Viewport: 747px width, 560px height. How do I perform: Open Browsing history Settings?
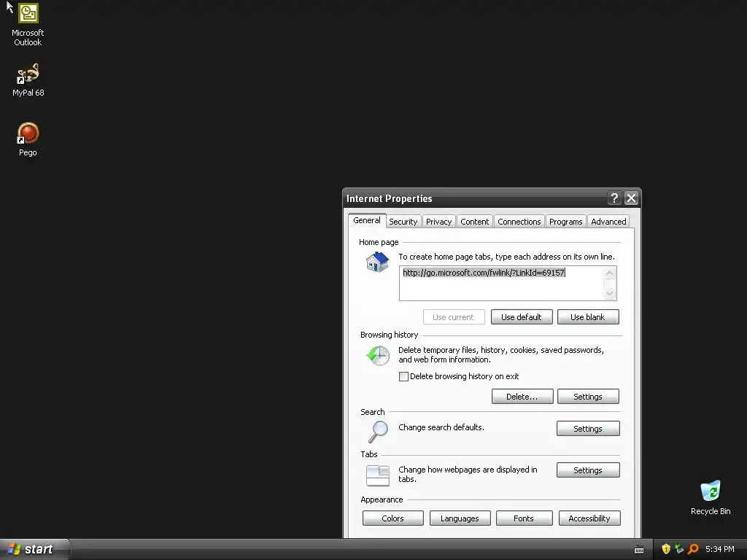pos(588,397)
